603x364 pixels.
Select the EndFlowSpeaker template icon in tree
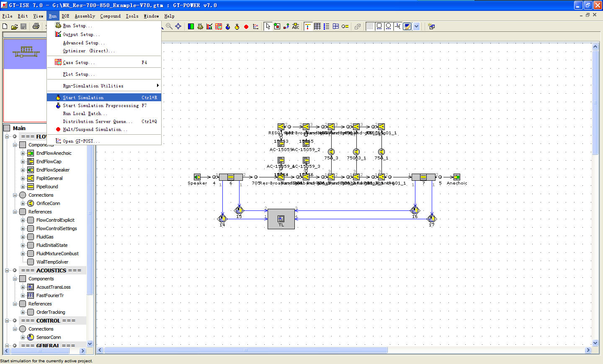(x=31, y=170)
